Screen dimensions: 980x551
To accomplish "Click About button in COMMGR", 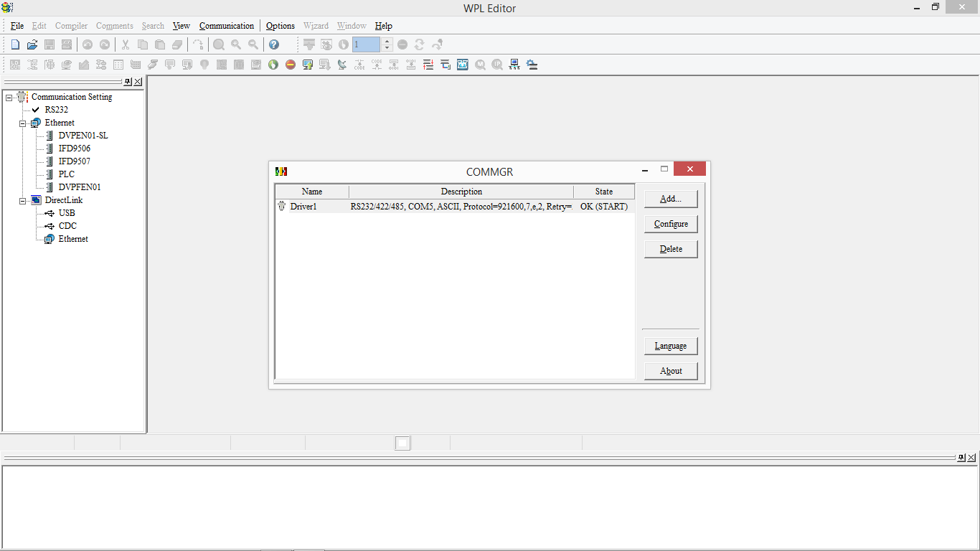I will click(671, 371).
